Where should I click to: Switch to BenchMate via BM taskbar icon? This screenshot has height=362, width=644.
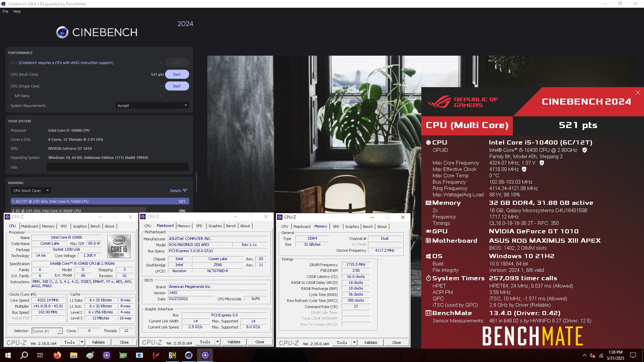tap(172, 355)
